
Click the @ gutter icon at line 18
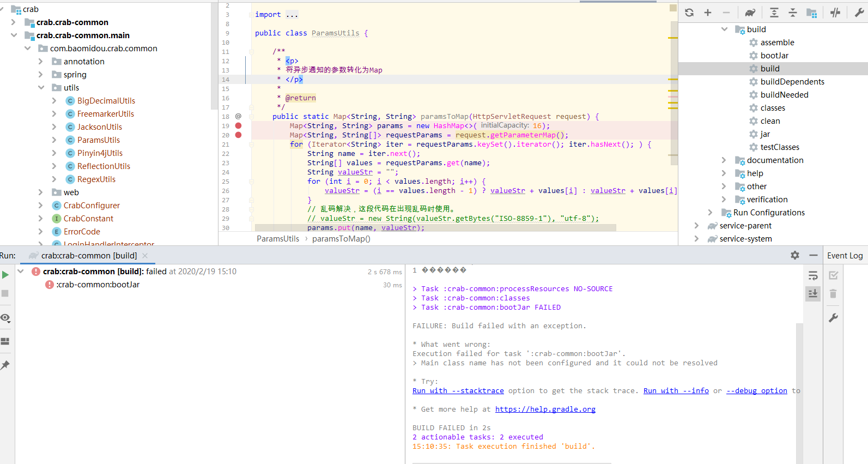pyautogui.click(x=238, y=116)
